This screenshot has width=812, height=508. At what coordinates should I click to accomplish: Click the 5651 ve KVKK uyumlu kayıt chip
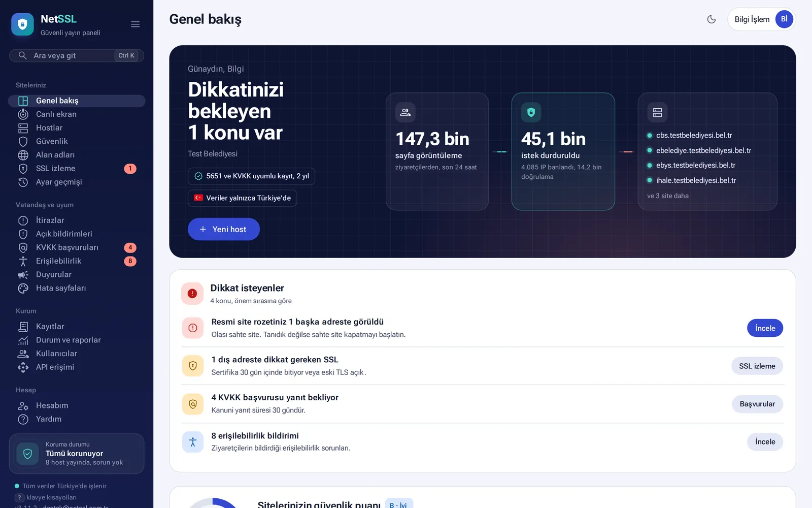(x=251, y=176)
